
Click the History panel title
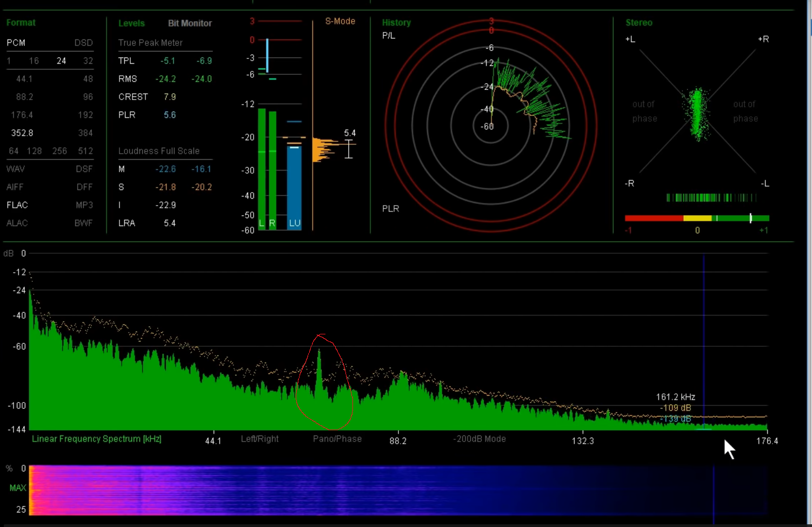(396, 23)
